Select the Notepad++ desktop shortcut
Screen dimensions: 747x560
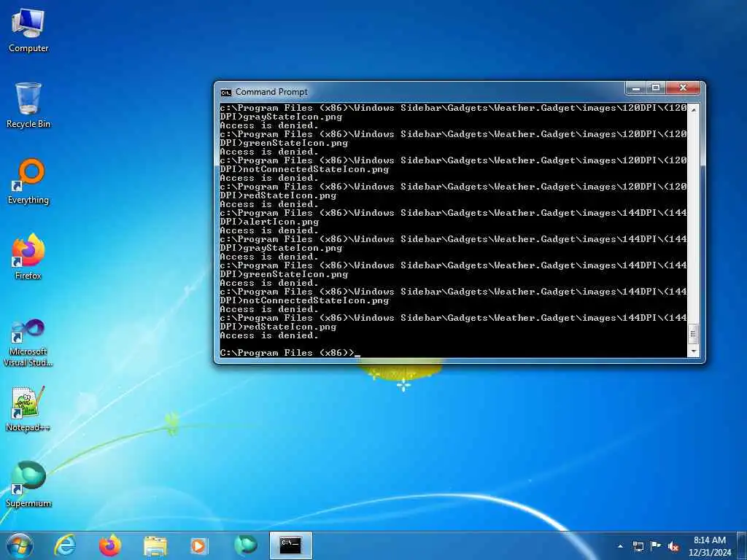[28, 408]
